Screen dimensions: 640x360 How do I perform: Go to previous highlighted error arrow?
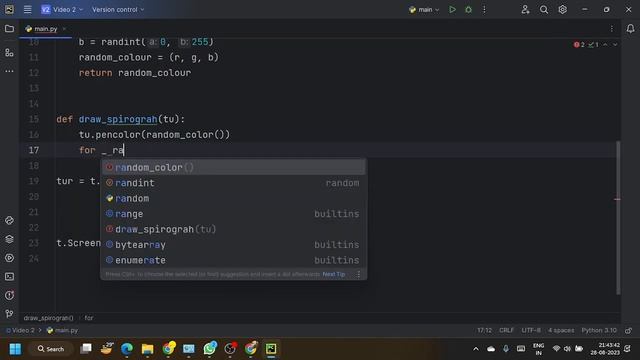605,44
